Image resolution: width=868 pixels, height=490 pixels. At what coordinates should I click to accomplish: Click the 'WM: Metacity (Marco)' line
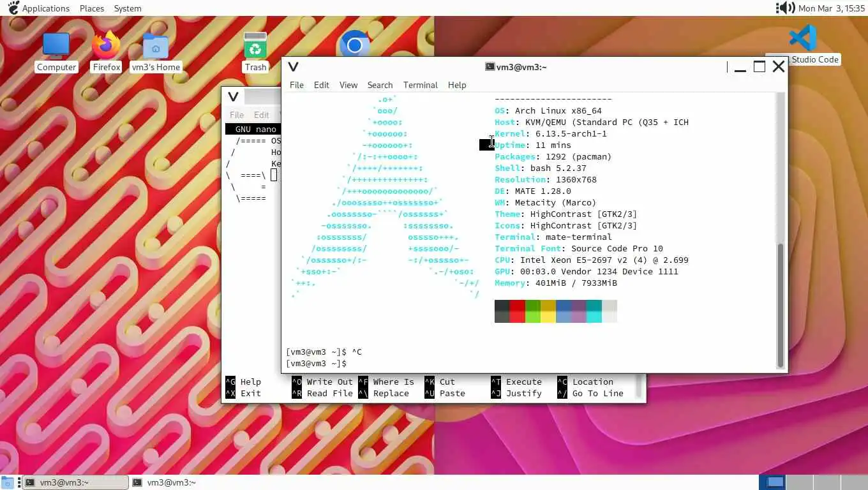coord(546,203)
